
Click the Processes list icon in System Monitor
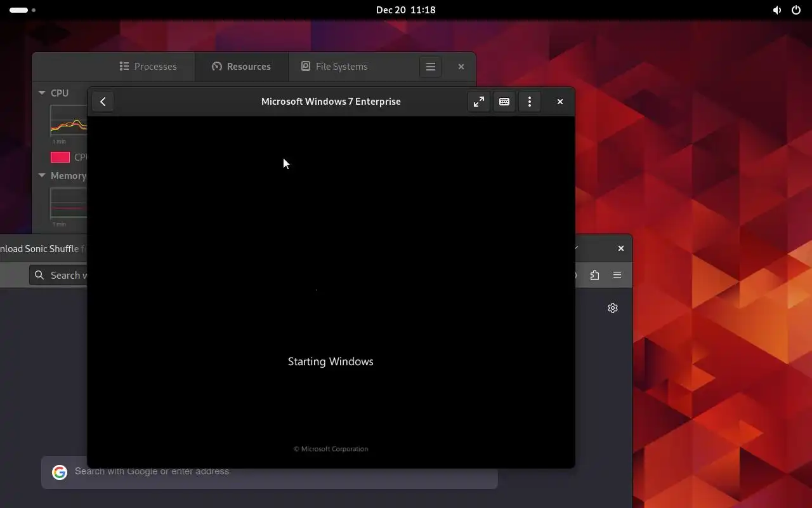click(124, 66)
